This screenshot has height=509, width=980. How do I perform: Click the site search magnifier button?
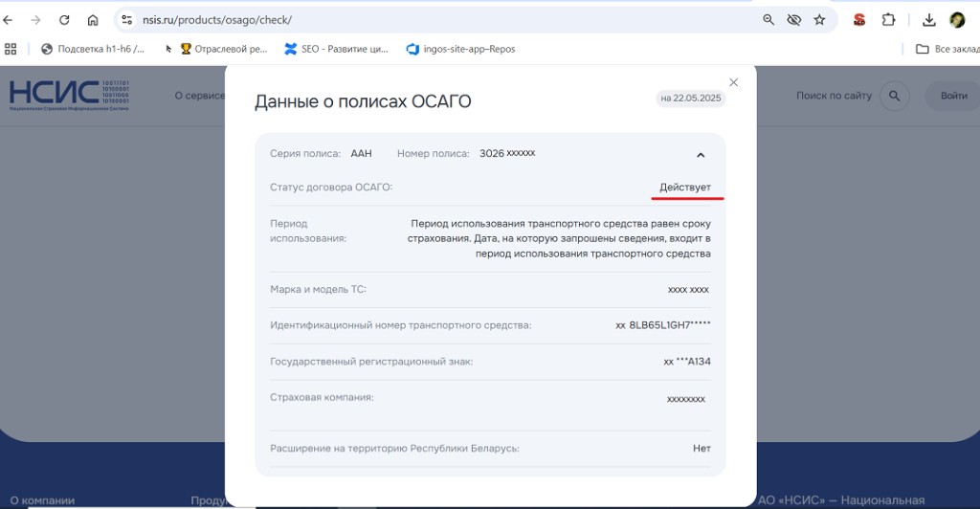895,96
